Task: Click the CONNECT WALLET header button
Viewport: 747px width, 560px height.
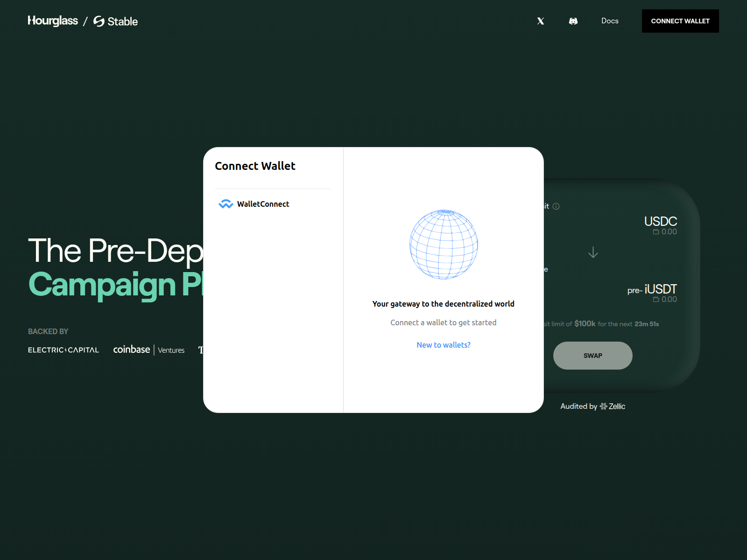Action: point(680,21)
